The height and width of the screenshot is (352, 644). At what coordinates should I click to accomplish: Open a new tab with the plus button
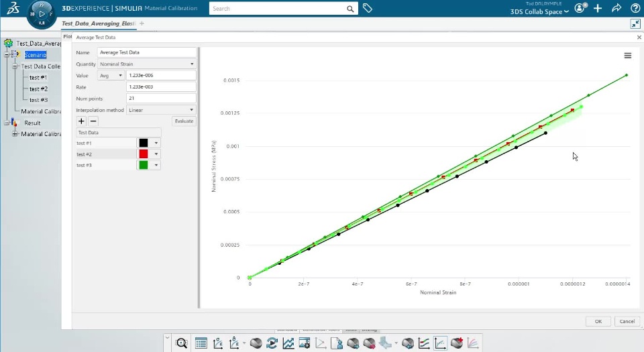click(x=142, y=23)
